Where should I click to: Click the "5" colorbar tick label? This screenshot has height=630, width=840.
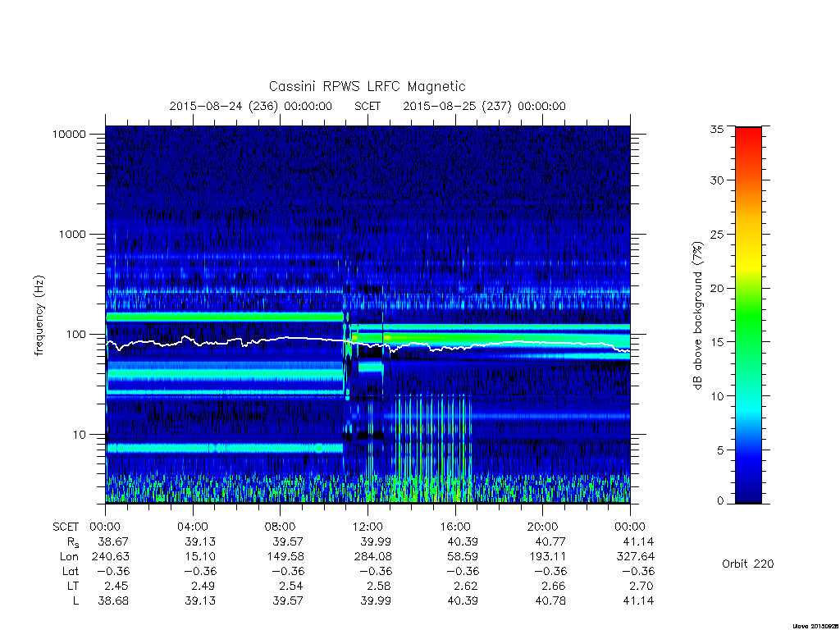coord(720,450)
